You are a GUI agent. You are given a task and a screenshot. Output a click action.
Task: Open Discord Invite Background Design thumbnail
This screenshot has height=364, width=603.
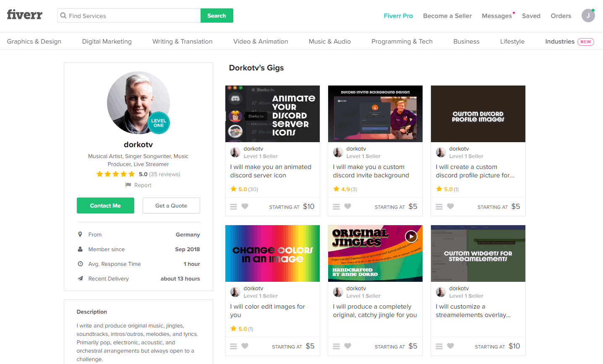375,114
